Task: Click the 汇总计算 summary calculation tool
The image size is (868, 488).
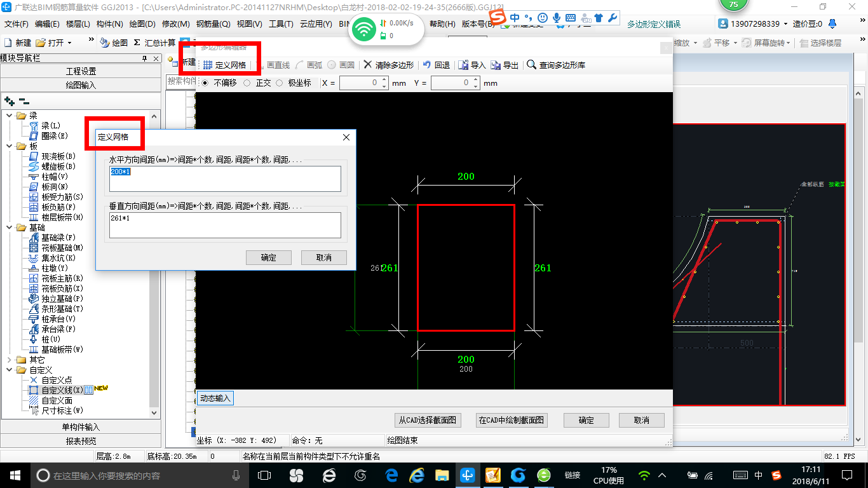Action: pos(154,43)
